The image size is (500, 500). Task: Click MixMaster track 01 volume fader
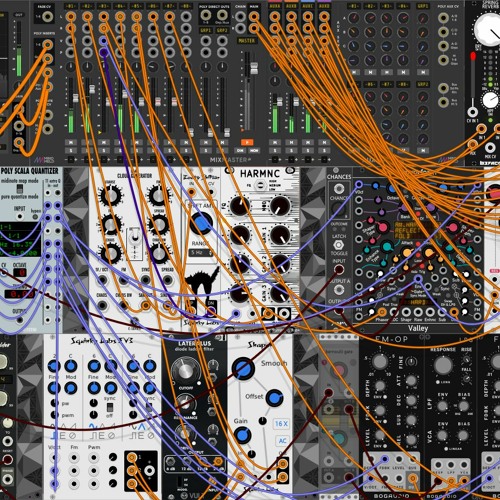point(75,99)
